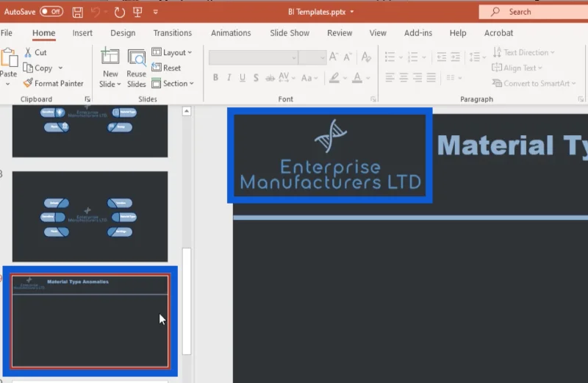
Task: Activate the Format Painter
Action: coord(53,83)
